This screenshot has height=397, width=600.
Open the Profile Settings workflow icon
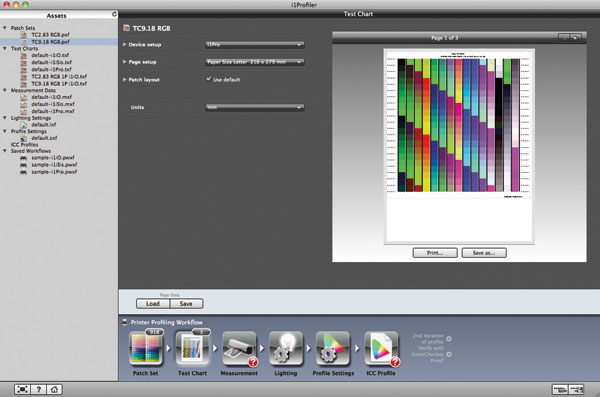(x=333, y=348)
